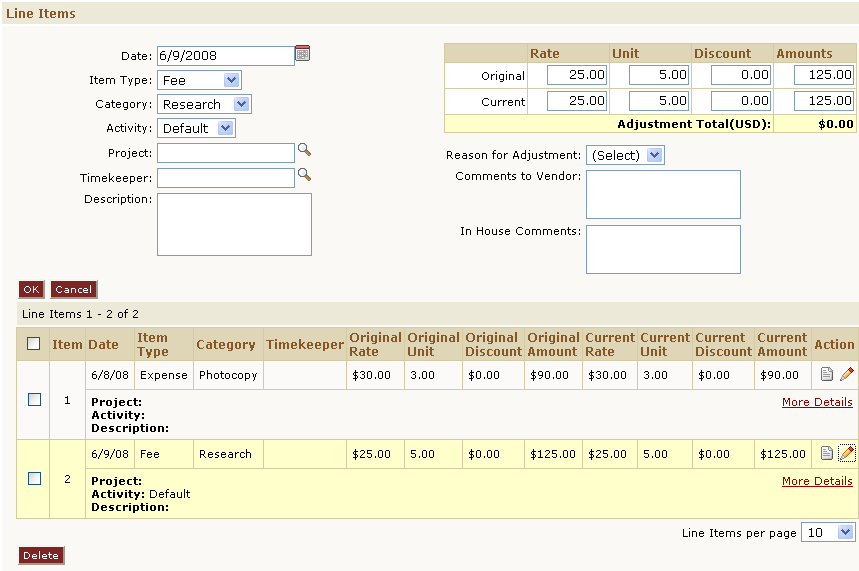Click the Action column header
Viewport: 859px width, 571px height.
pyautogui.click(x=834, y=344)
